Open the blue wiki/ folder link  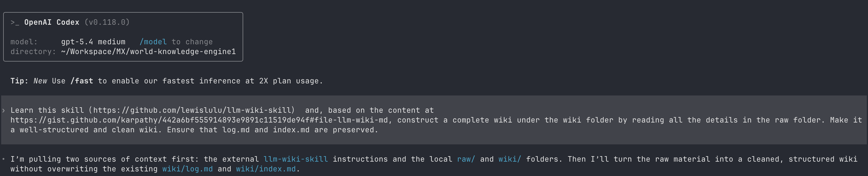[509, 159]
